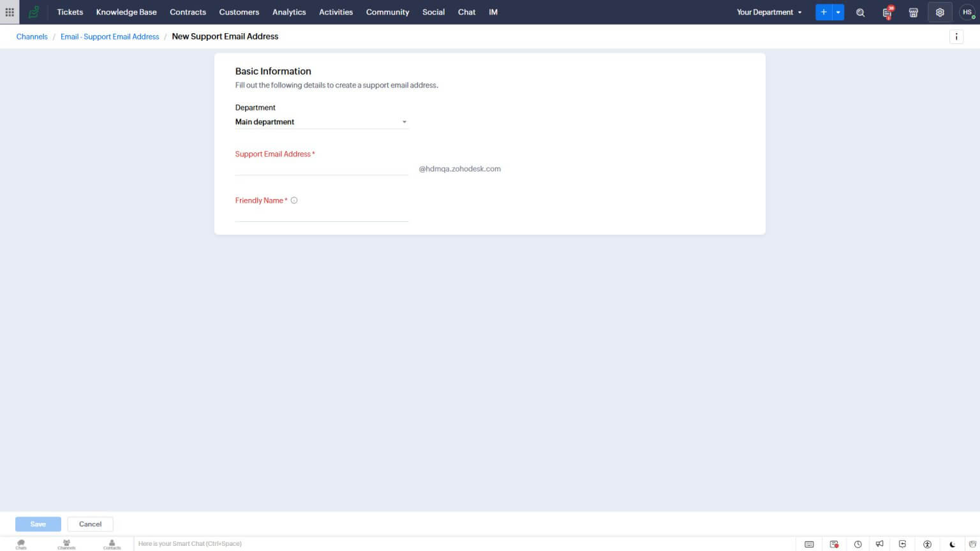
Task: Open the global search
Action: click(860, 12)
